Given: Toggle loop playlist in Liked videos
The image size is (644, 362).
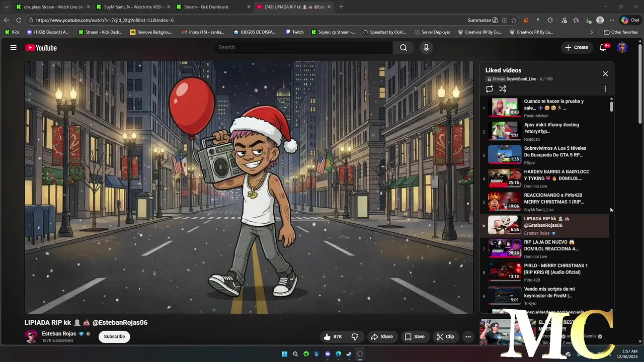Looking at the screenshot, I should pyautogui.click(x=489, y=89).
